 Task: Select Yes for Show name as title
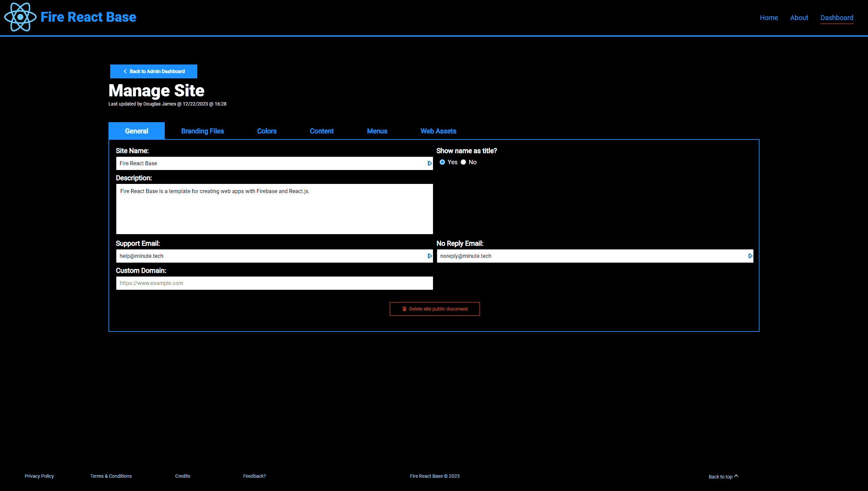click(442, 162)
